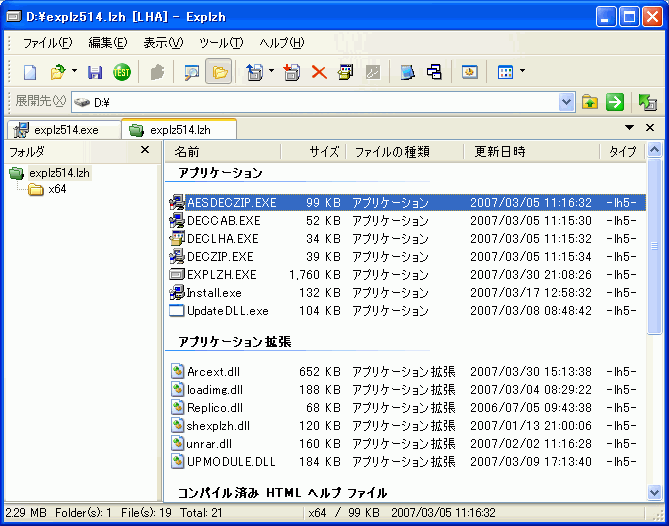Click the green TEST archive icon
This screenshot has width=669, height=526.
(122, 72)
